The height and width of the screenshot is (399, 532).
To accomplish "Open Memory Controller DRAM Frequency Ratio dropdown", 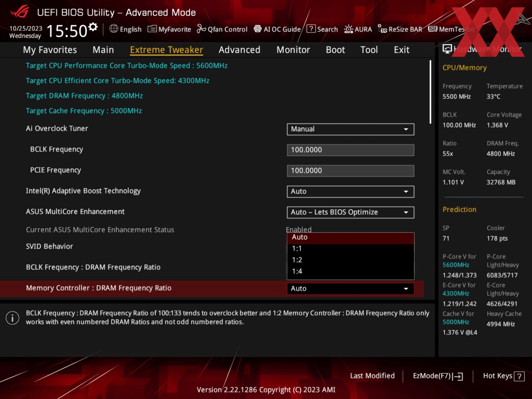I will click(x=351, y=289).
